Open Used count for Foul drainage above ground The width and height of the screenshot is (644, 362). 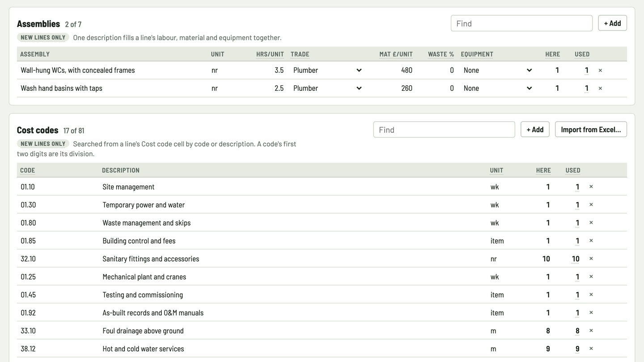point(577,331)
